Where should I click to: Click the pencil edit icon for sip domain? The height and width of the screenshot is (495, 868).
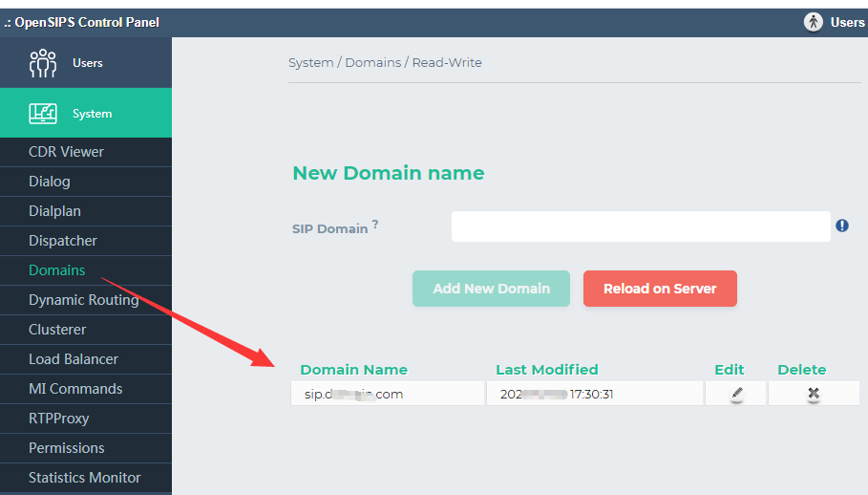[x=737, y=394]
